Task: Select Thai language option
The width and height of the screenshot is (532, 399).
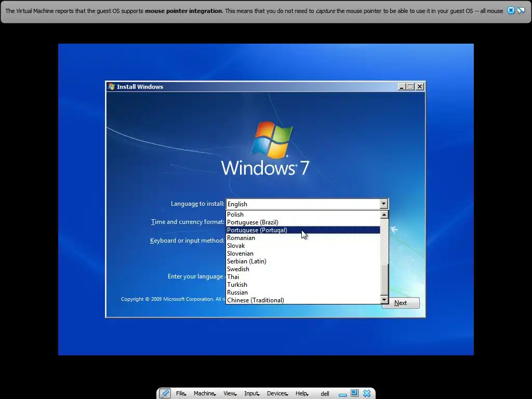Action: [x=303, y=277]
